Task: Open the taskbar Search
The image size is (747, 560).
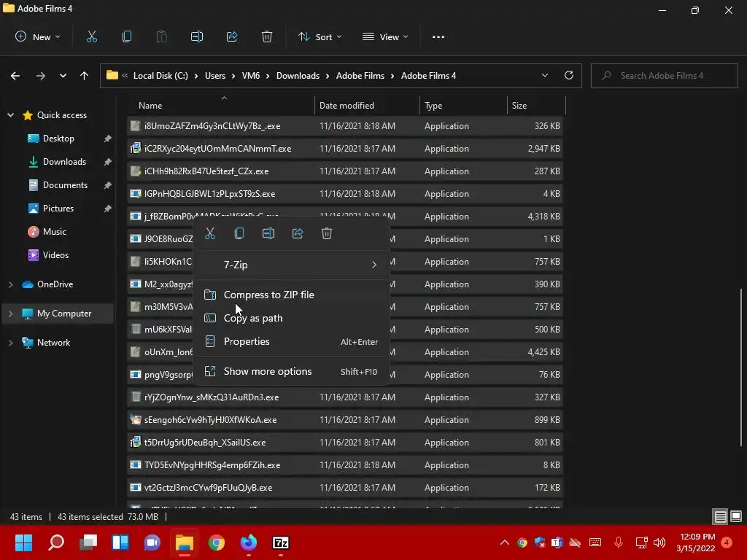Action: tap(56, 542)
